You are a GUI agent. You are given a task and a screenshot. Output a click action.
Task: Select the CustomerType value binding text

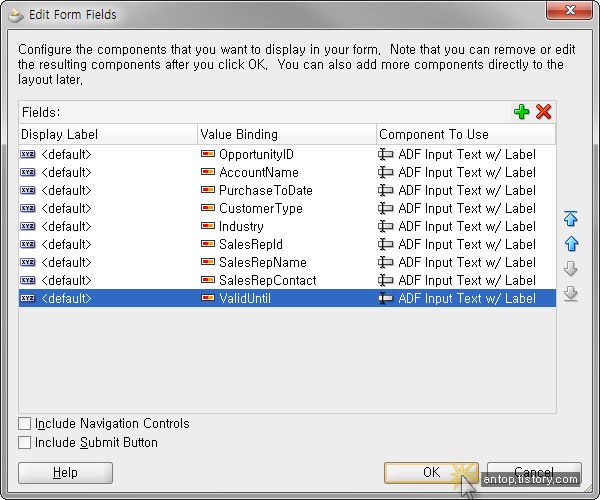coord(261,208)
